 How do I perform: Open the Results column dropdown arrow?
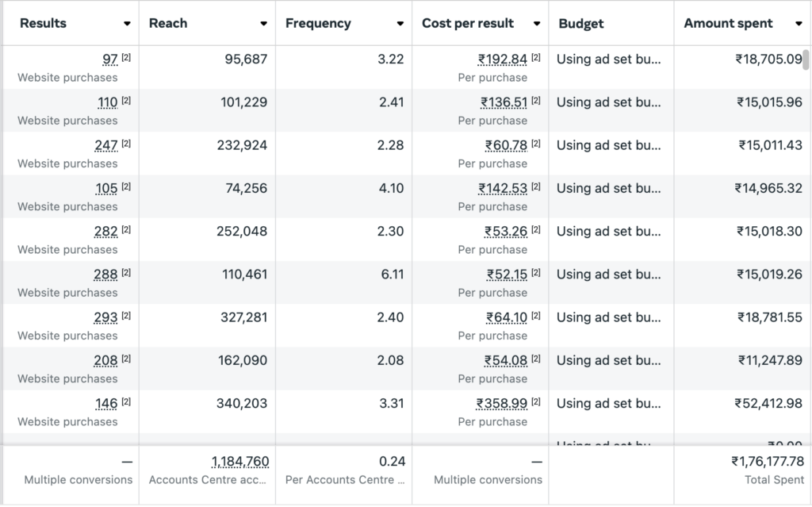pos(127,24)
